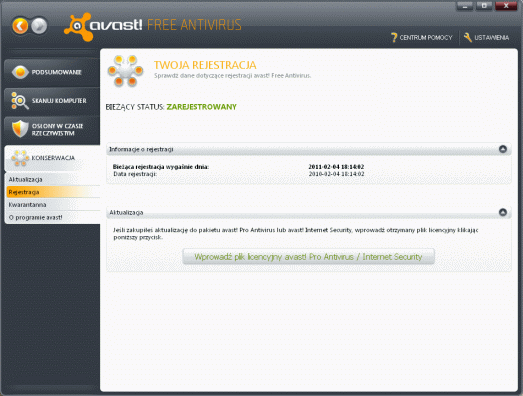Minimize the avast window

[x=465, y=6]
